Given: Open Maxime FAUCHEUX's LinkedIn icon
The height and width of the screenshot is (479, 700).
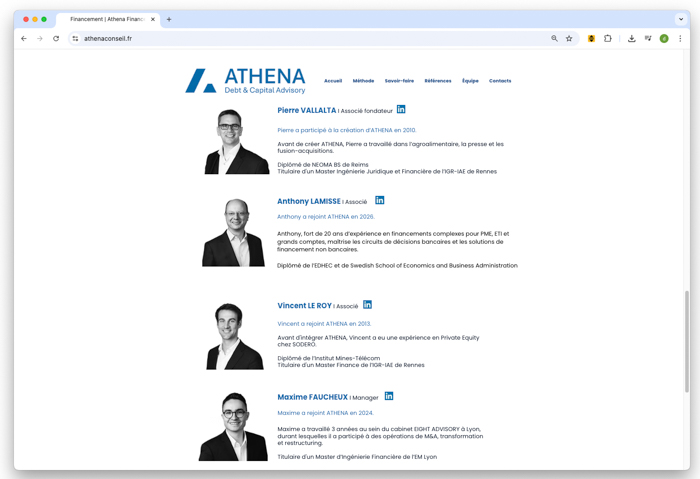Looking at the screenshot, I should click(389, 396).
